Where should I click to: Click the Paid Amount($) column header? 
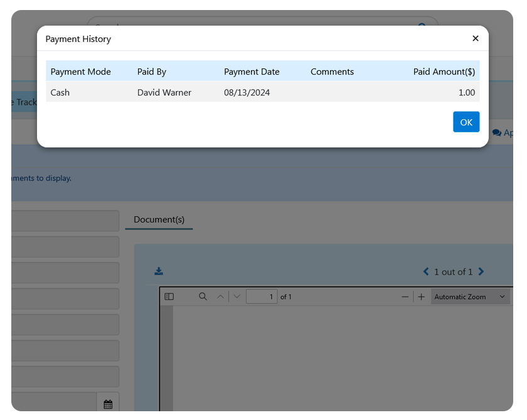[444, 72]
